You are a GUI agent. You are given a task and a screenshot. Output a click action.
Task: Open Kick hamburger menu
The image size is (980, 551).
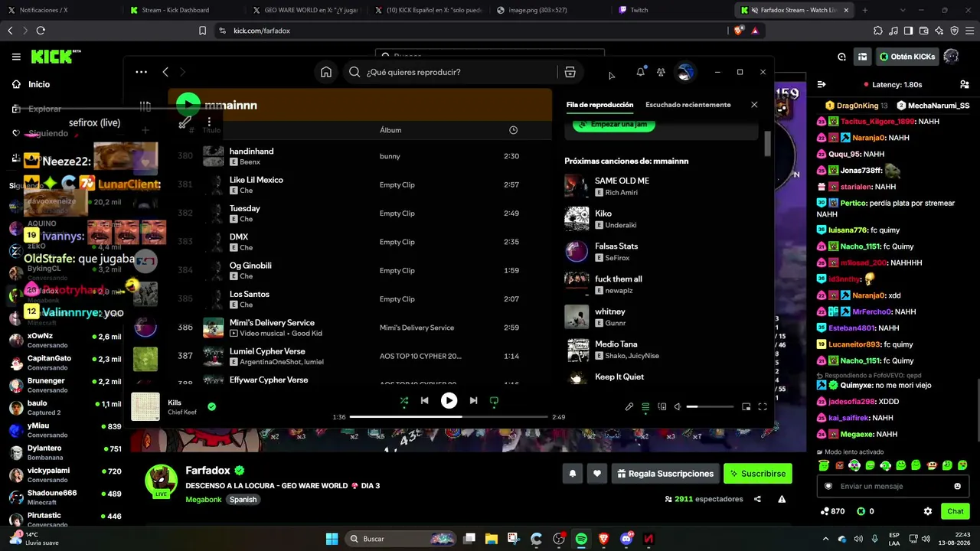16,57
